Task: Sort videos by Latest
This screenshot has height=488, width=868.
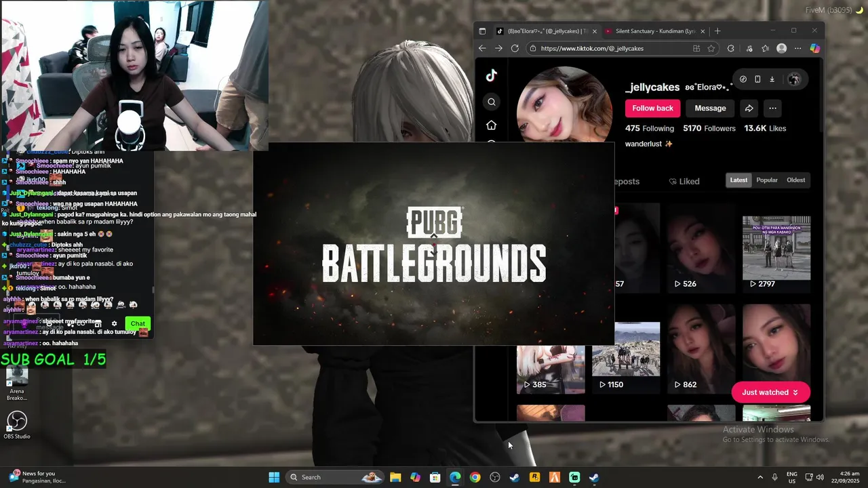Action: pyautogui.click(x=738, y=180)
